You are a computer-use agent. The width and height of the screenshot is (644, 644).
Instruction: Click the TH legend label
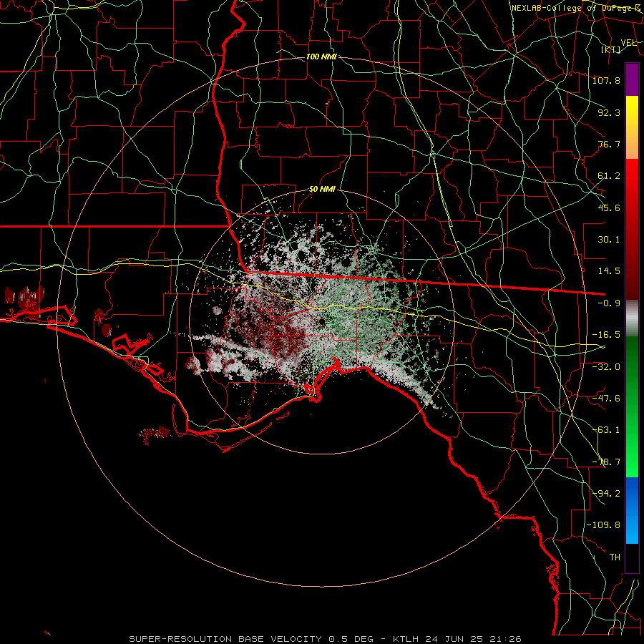coord(615,557)
